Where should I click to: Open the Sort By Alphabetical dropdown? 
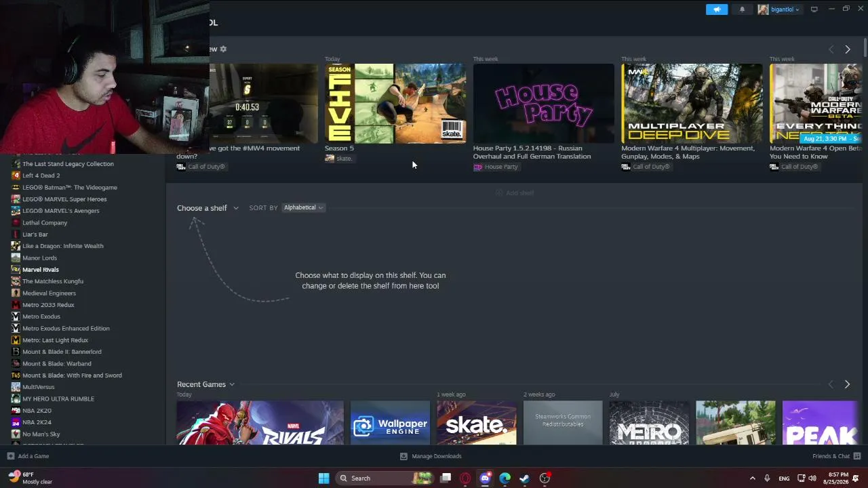[303, 207]
